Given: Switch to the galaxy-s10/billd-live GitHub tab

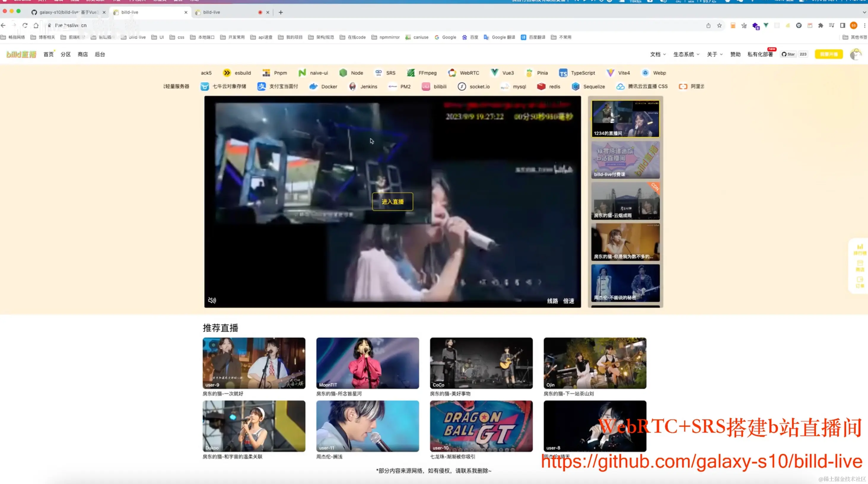Looking at the screenshot, I should [69, 12].
